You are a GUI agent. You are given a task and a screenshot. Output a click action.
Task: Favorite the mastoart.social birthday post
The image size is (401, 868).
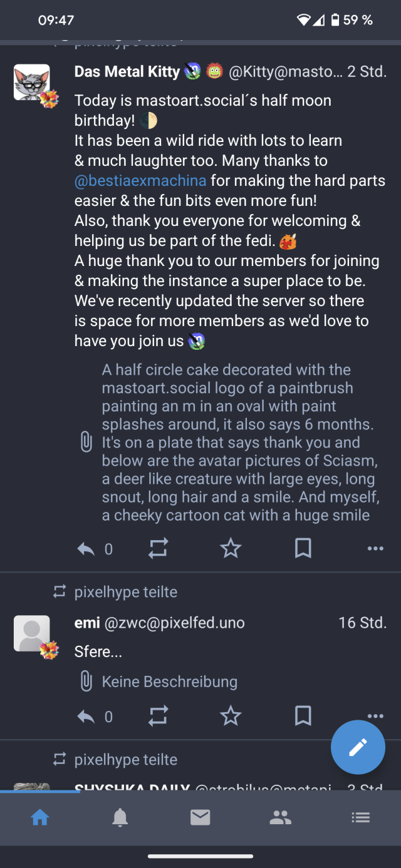click(x=231, y=549)
